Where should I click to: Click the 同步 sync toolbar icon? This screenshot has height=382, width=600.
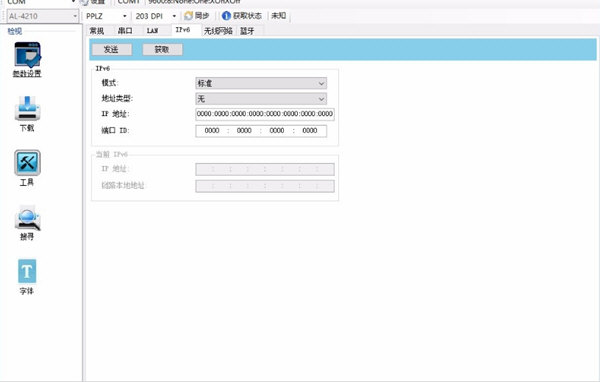pos(197,16)
